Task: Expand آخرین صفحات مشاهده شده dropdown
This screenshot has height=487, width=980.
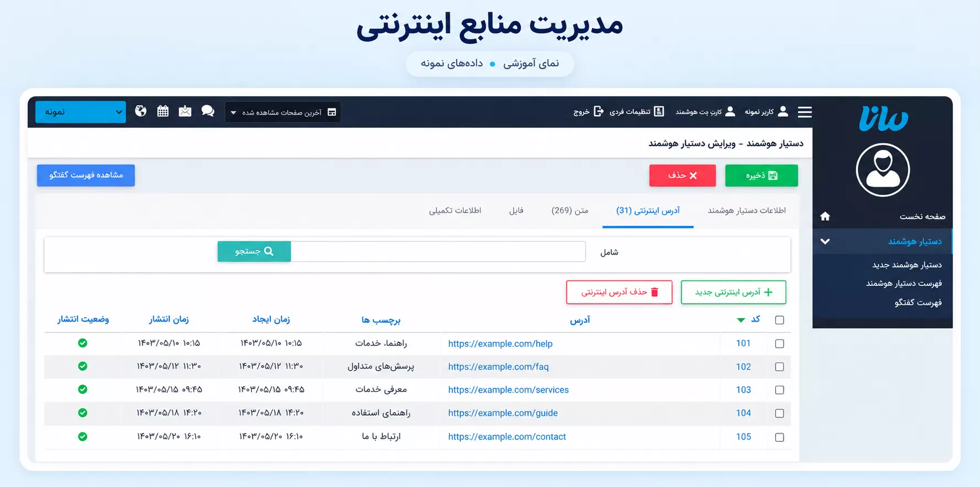Action: (x=283, y=112)
